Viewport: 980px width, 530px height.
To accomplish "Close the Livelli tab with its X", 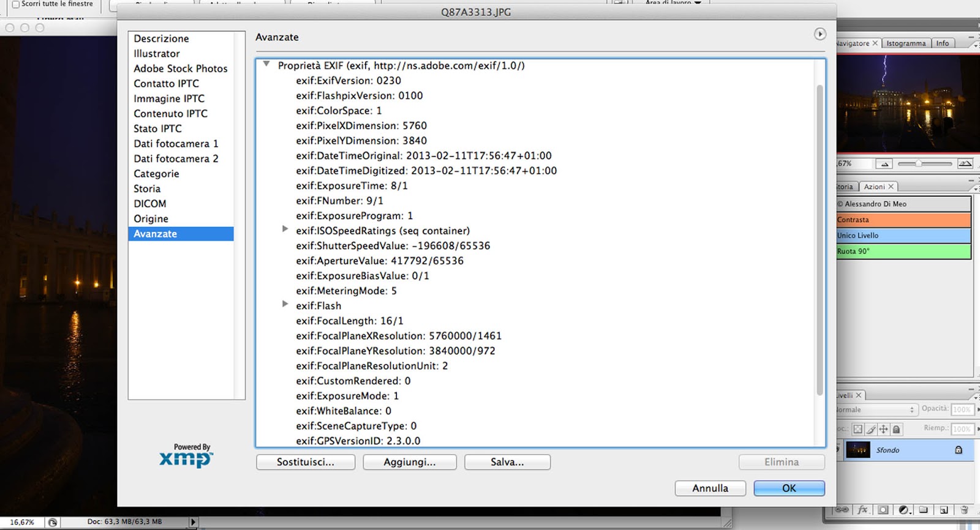I will [858, 395].
